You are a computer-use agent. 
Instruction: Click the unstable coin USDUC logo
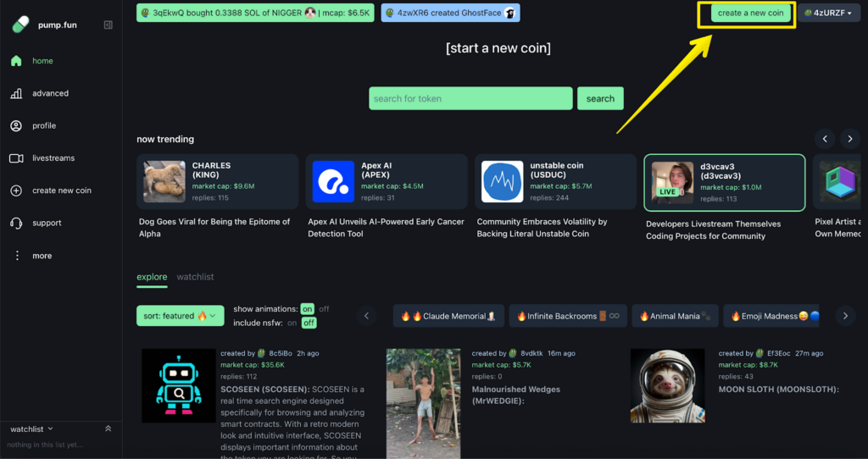[x=502, y=181]
